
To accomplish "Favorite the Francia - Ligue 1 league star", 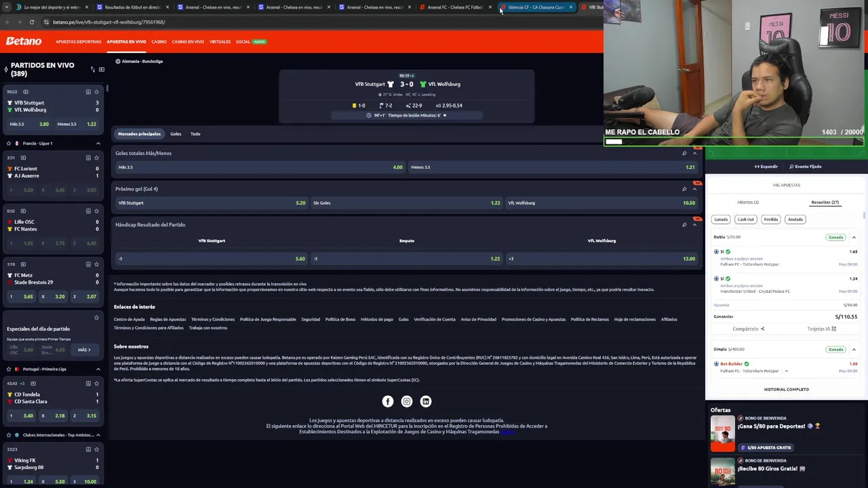I will (x=9, y=143).
